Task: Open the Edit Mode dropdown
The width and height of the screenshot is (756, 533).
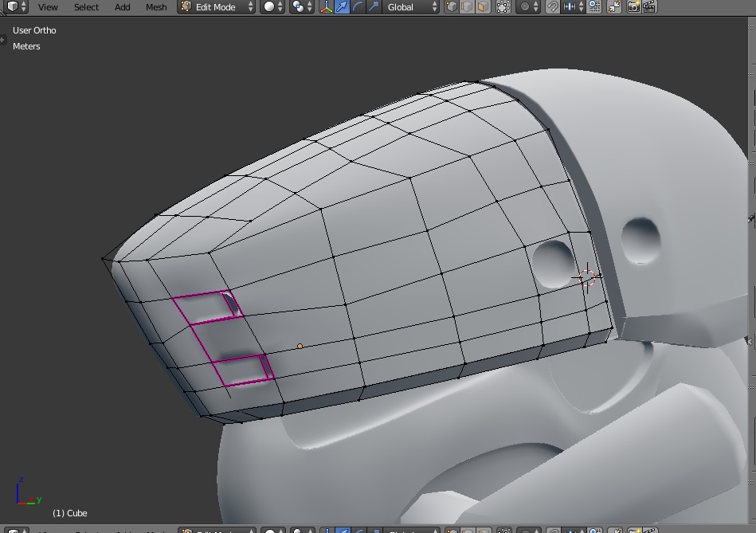Action: [213, 7]
